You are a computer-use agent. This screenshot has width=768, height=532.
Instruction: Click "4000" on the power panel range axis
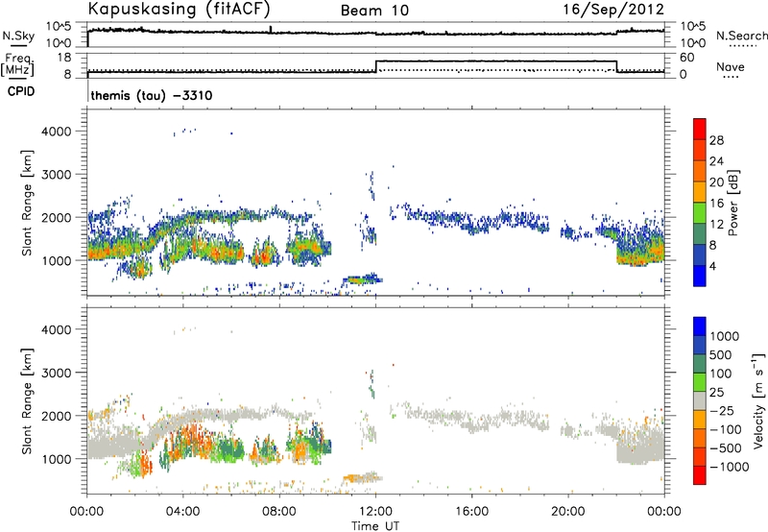click(57, 132)
